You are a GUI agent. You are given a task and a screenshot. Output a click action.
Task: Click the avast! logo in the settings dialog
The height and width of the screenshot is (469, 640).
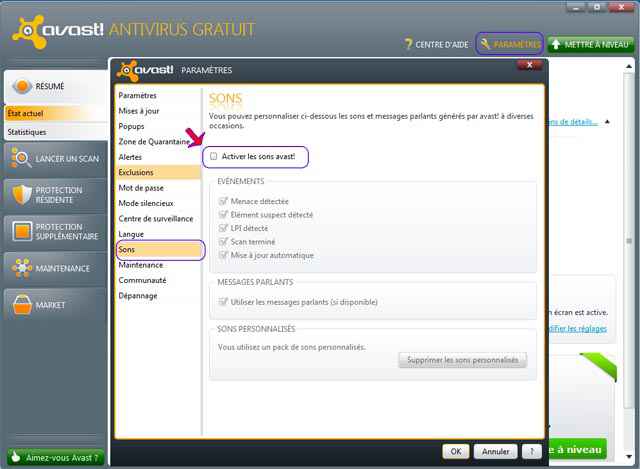(145, 70)
